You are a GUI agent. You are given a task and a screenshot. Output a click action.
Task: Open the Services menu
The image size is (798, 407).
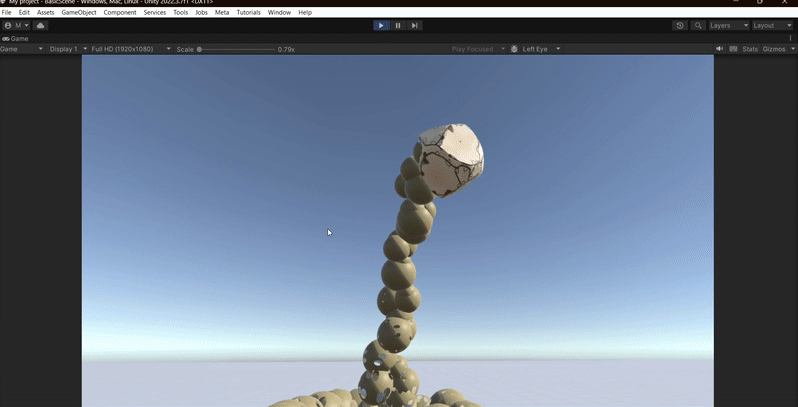pos(155,12)
